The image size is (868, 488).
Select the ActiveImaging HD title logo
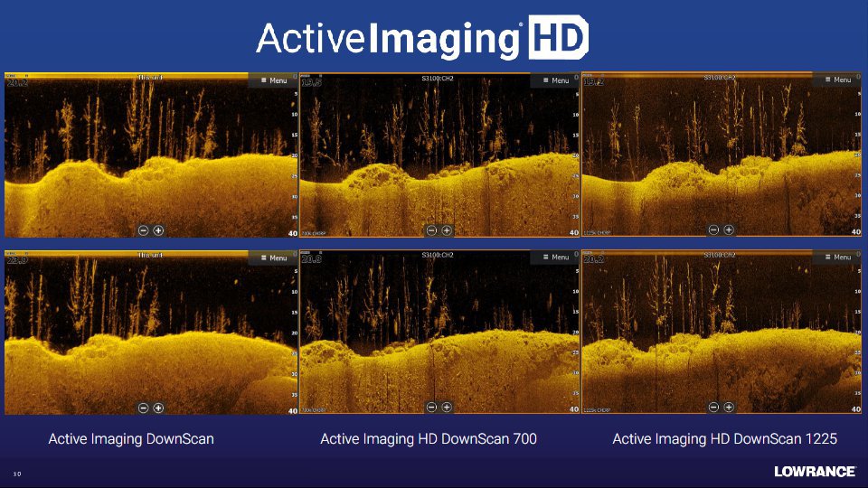click(422, 40)
